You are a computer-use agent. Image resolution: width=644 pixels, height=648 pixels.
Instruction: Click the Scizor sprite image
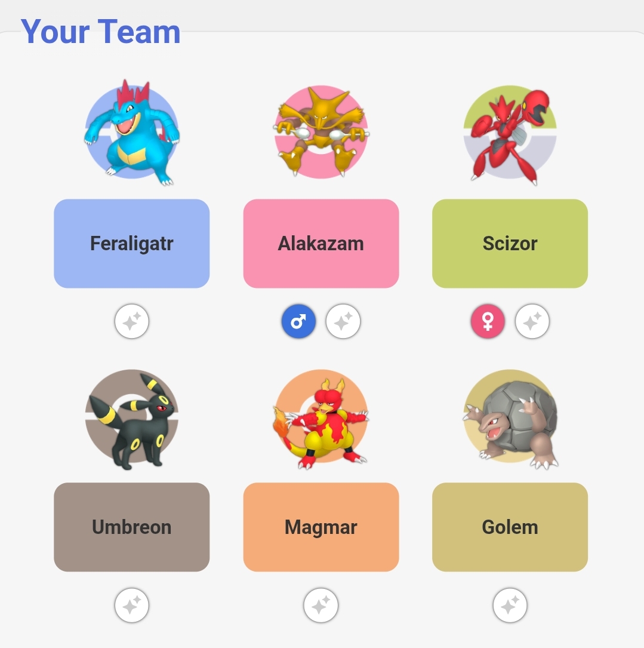coord(510,134)
